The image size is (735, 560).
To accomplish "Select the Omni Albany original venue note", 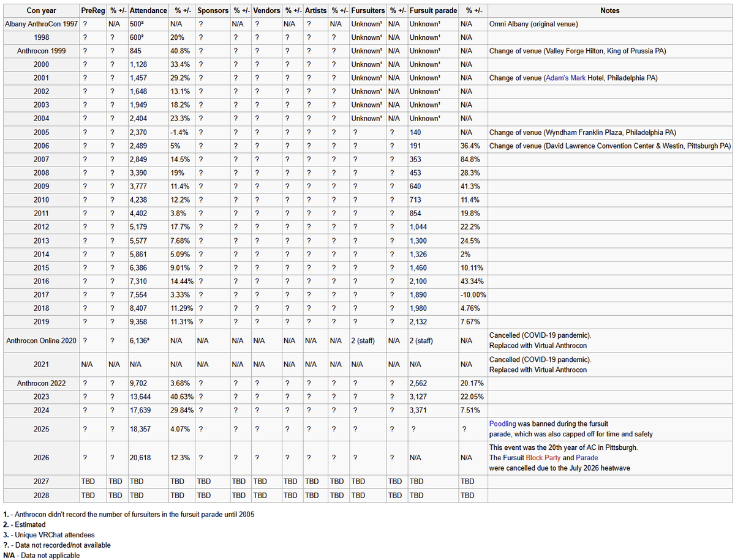I will 534,24.
